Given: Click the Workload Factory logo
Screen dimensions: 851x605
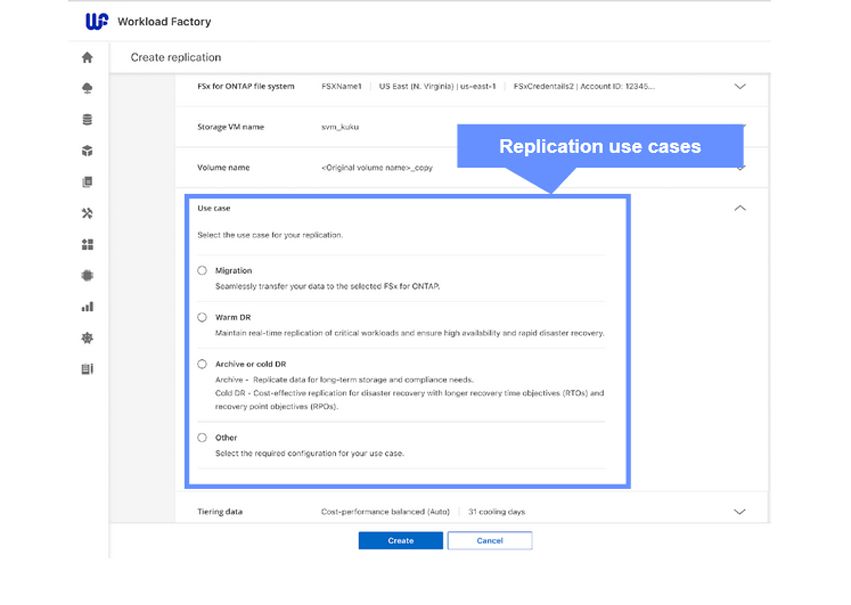Looking at the screenshot, I should click(x=97, y=22).
